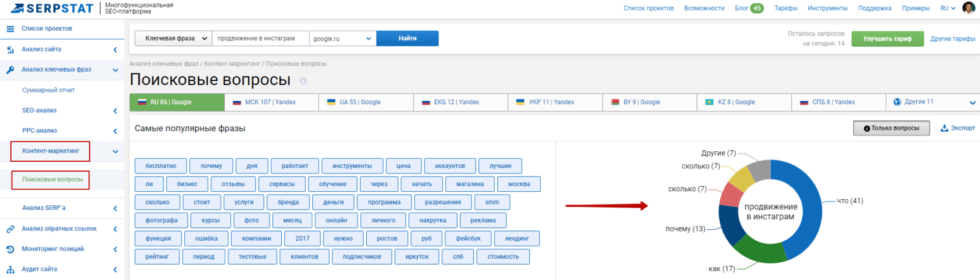The image size is (980, 280).
Task: Select the обучение phrase tag
Action: click(x=333, y=184)
